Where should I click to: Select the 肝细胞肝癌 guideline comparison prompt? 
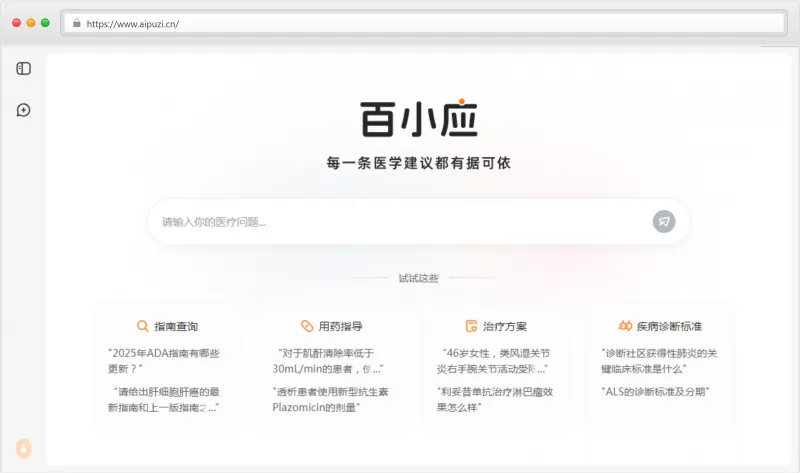click(164, 399)
